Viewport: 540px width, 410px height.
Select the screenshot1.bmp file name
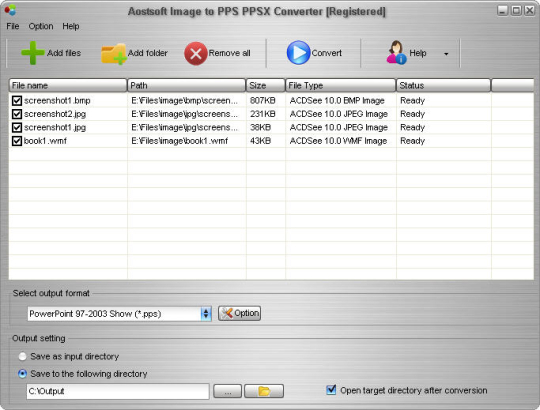click(x=57, y=101)
